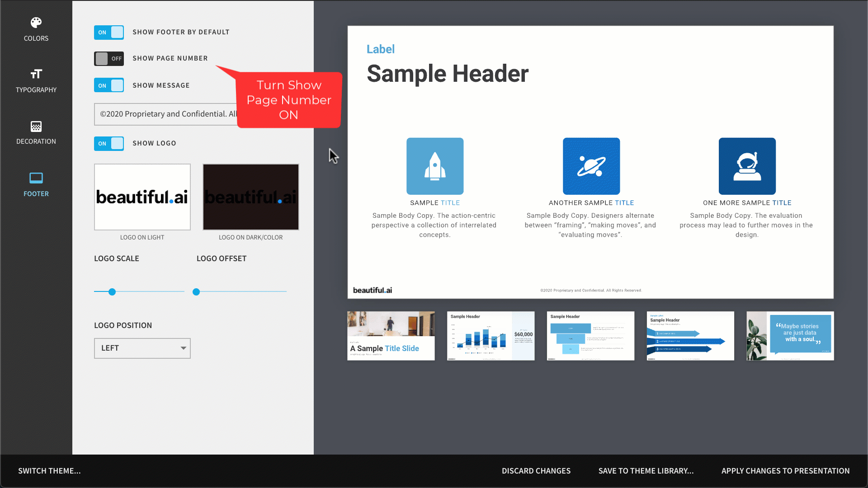This screenshot has height=488, width=868.
Task: Turn off Show Message toggle
Action: (x=109, y=85)
